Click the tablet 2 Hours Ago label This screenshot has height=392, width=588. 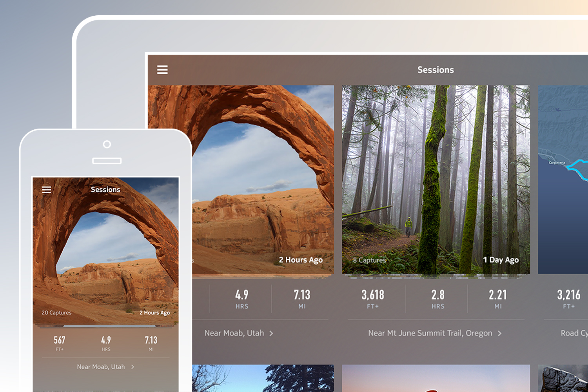tap(301, 260)
